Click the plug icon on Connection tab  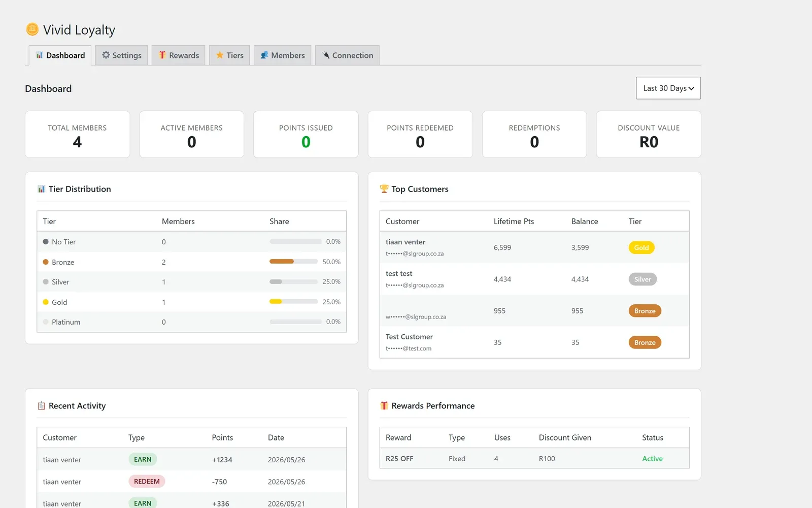pyautogui.click(x=326, y=55)
